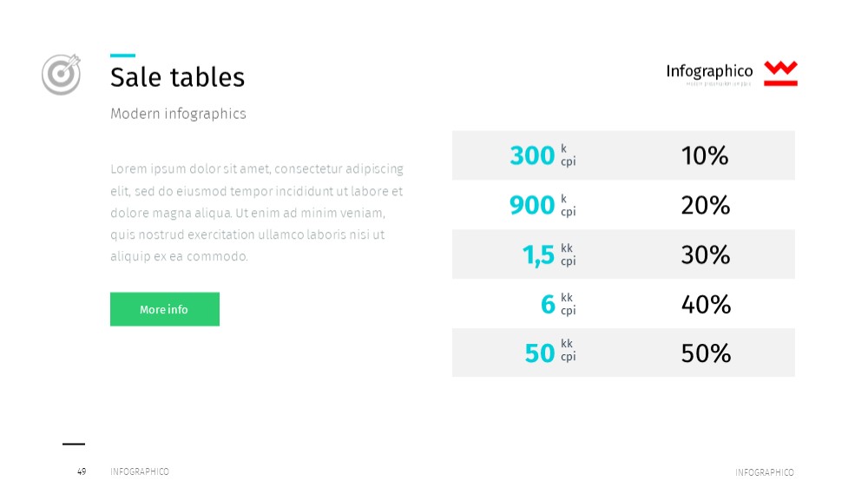Select the Modern infographics subtitle
The width and height of the screenshot is (868, 488).
click(178, 114)
